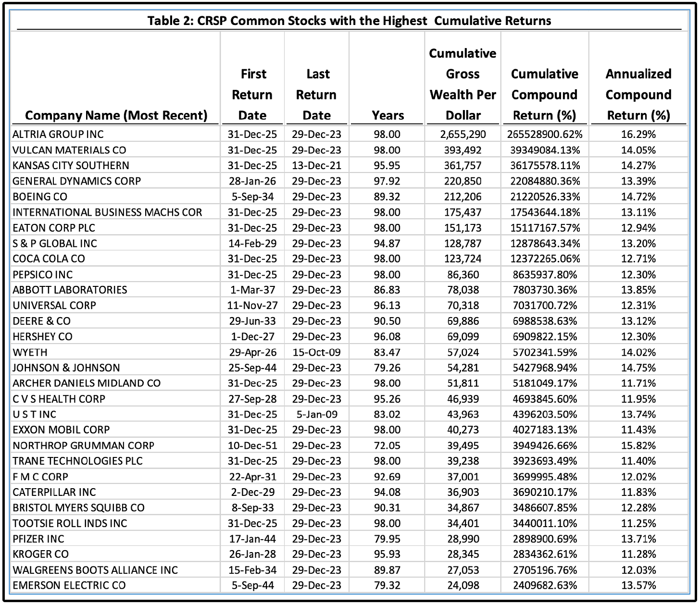
Task: Click the date 14-Feb-29
Action: pyautogui.click(x=252, y=243)
